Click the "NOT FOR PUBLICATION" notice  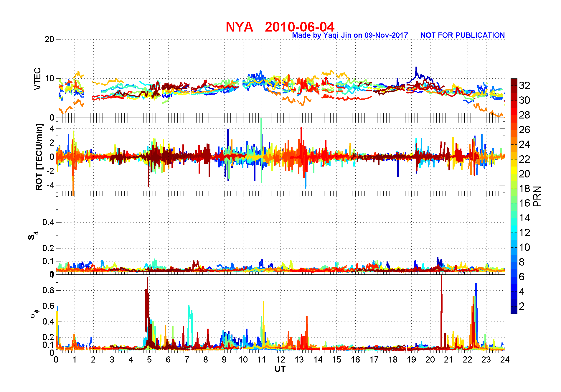pyautogui.click(x=463, y=35)
